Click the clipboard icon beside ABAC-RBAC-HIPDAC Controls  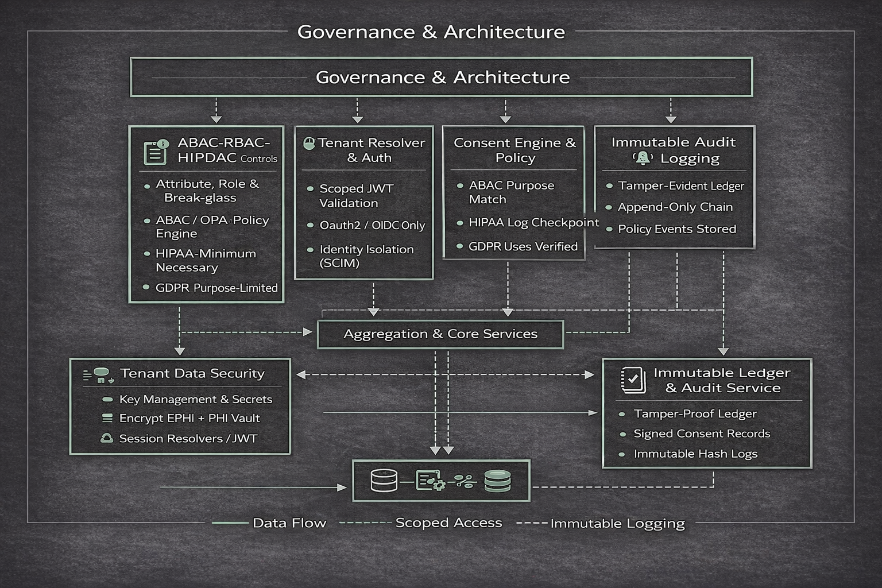tap(155, 152)
